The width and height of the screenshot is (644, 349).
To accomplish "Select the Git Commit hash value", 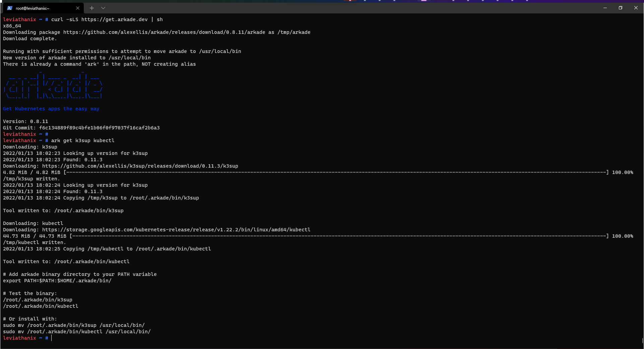I will 99,127.
